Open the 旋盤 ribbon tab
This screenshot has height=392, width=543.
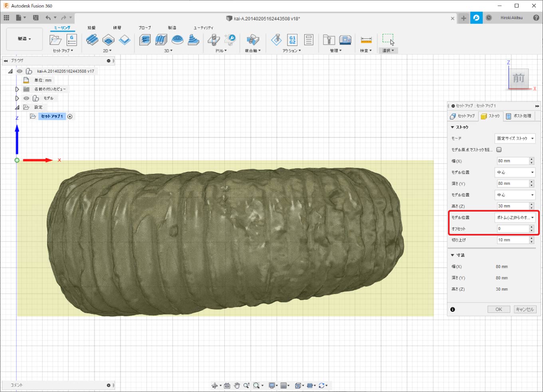pos(91,28)
